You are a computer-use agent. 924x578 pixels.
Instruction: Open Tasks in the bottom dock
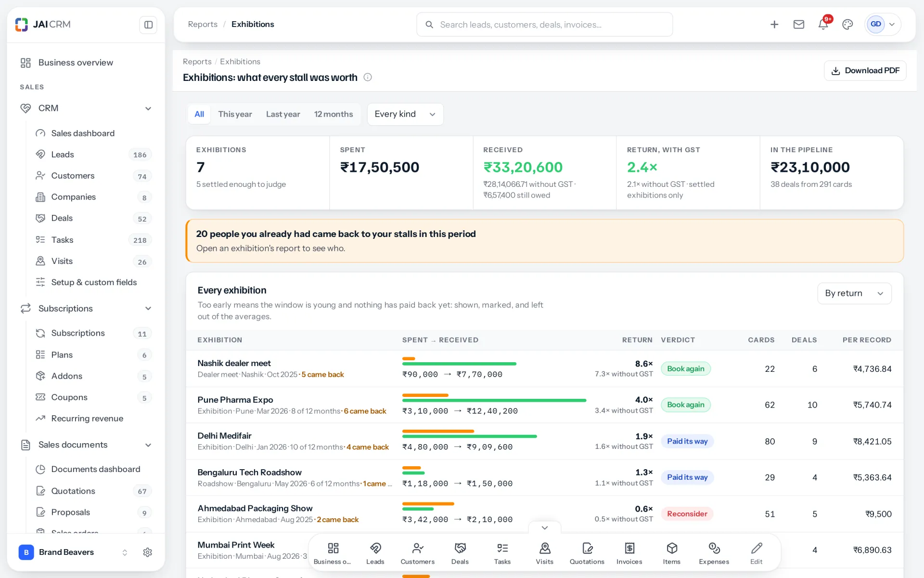point(502,553)
